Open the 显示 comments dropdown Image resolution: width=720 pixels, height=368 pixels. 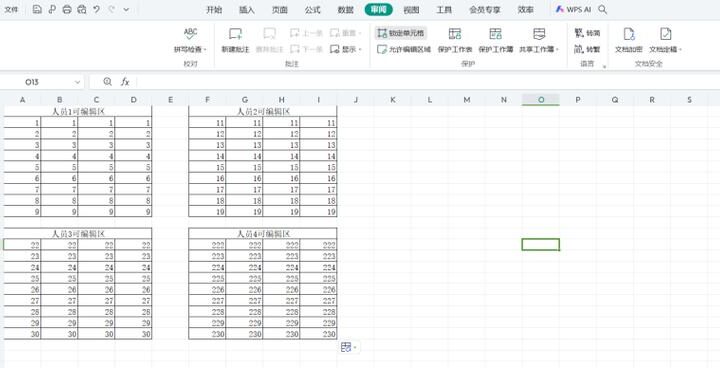346,49
